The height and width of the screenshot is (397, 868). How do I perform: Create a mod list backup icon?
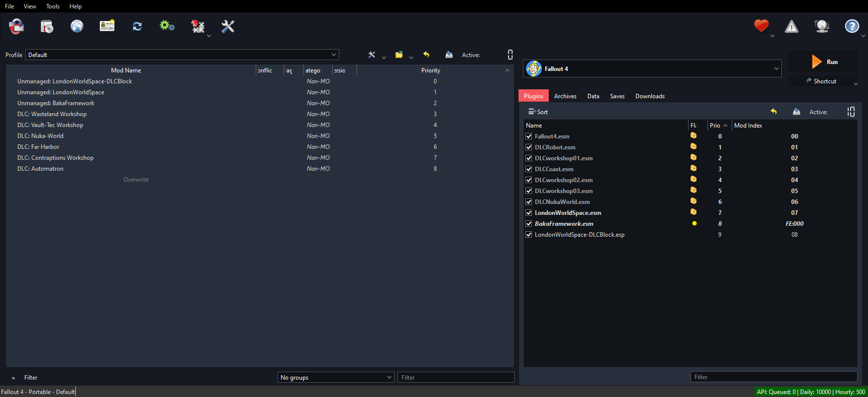tap(449, 55)
